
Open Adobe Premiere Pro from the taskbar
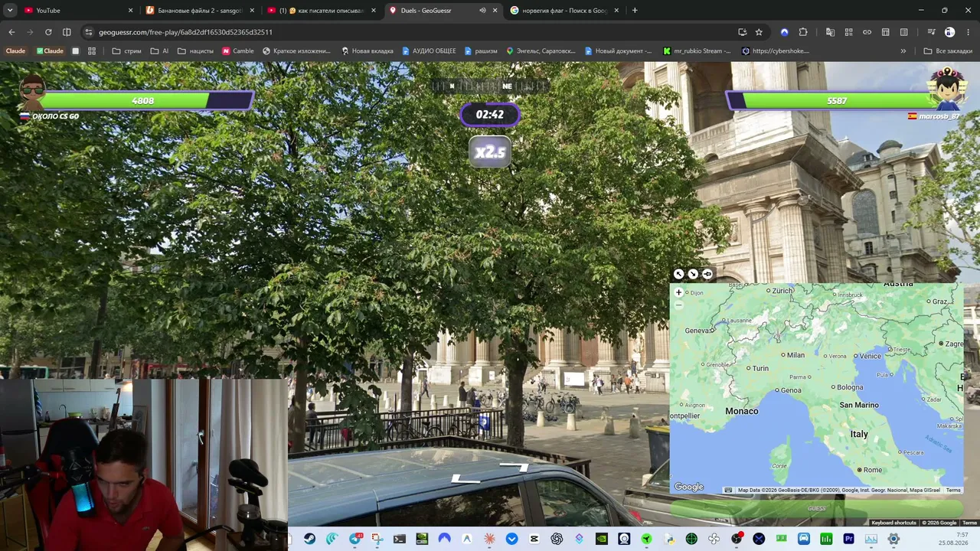click(848, 539)
